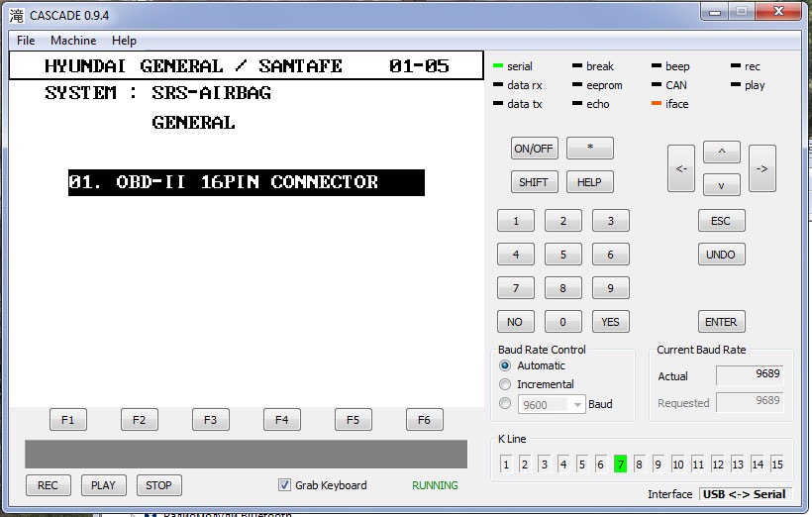
Task: Click keypad digit 6
Action: tap(611, 255)
